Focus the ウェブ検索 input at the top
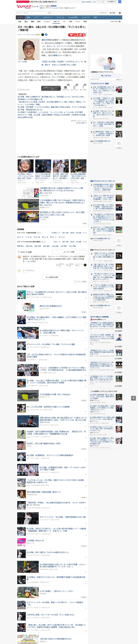 tap(102, 2)
